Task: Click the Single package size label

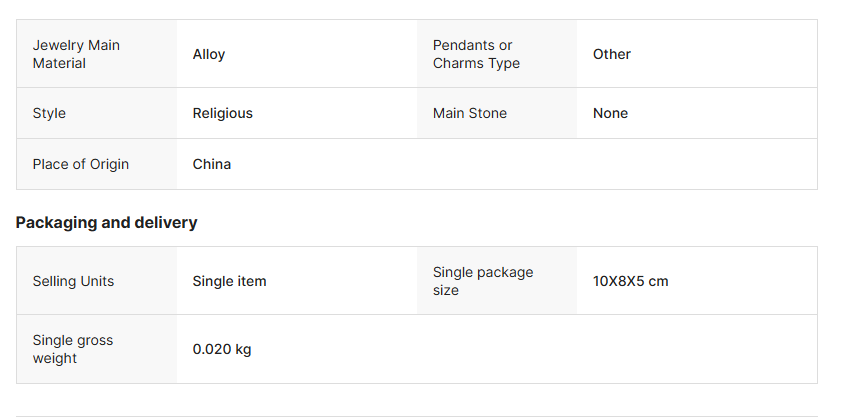Action: tap(483, 281)
